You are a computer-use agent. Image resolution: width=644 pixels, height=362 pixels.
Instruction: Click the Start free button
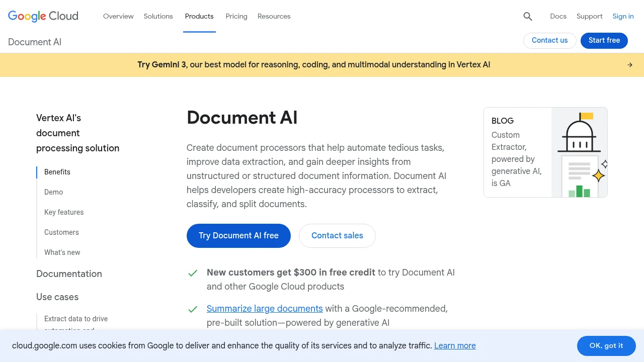tap(604, 40)
